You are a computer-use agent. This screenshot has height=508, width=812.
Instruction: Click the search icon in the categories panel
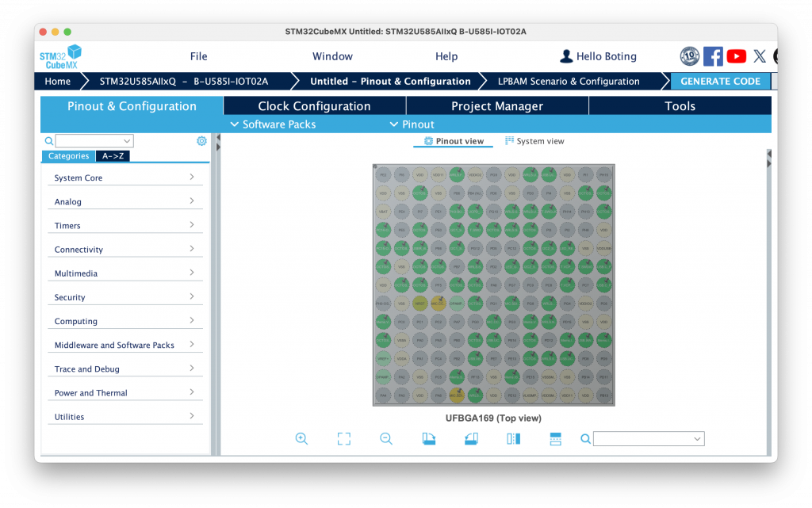[x=48, y=141]
